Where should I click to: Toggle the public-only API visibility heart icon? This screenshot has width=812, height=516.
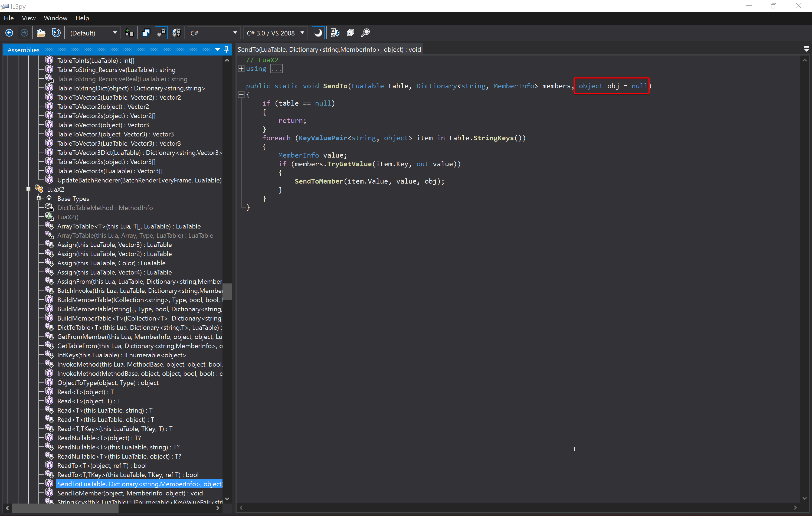[x=161, y=33]
